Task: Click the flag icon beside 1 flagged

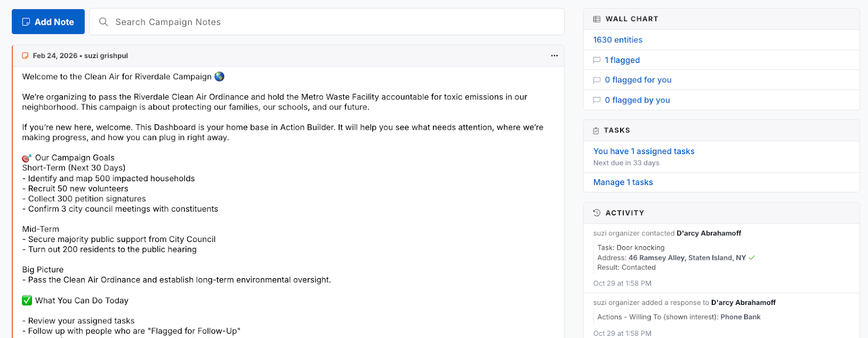Action: [597, 60]
